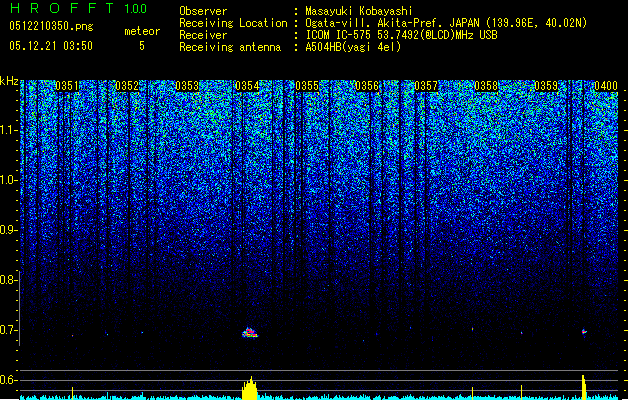Select observer name Masayuki Kobayashi
Screen dimensions: 629x400
[x=359, y=11]
